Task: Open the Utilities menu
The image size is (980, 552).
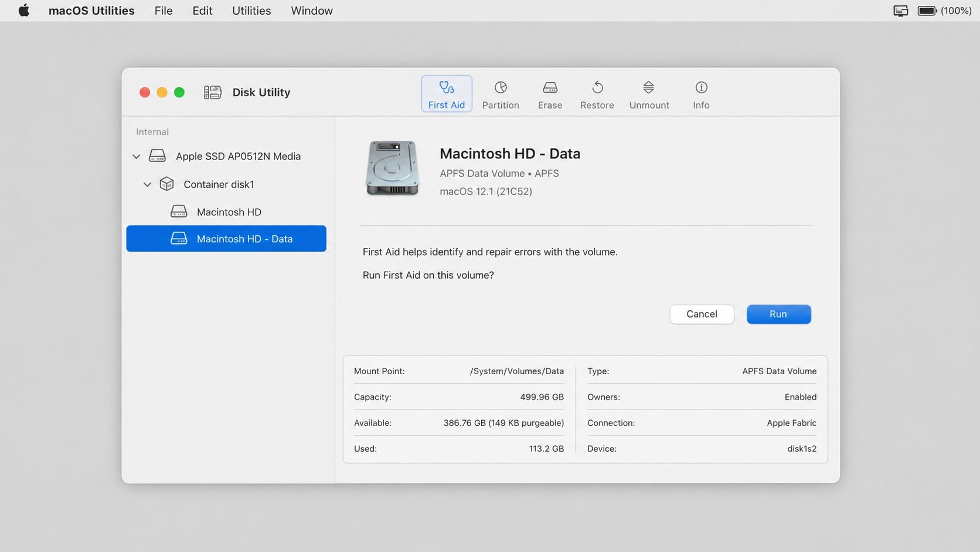Action: tap(251, 11)
